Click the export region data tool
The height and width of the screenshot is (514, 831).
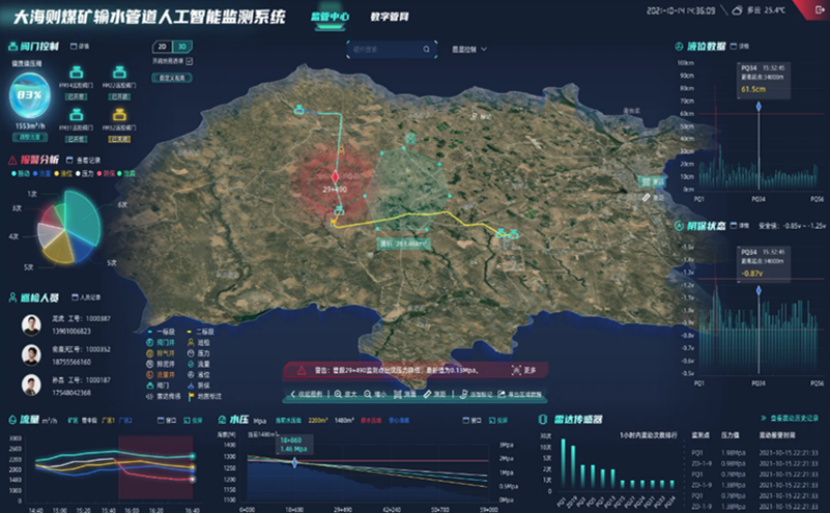click(x=519, y=394)
